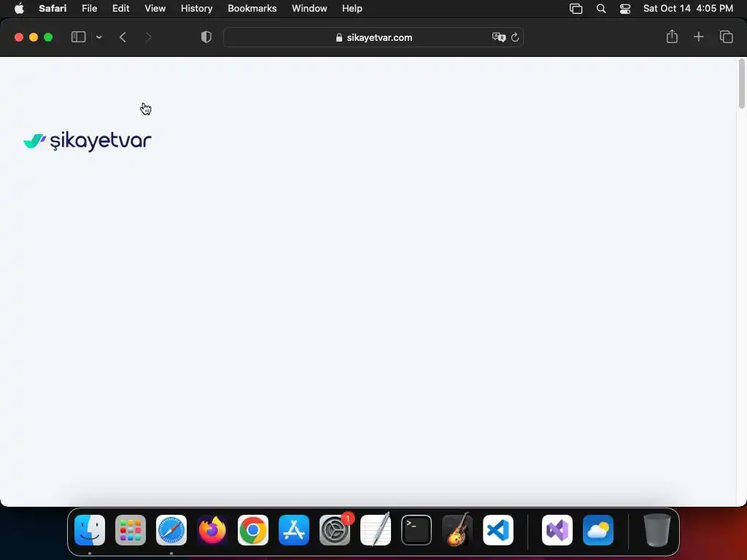
Task: Open TextEdit from the Dock
Action: coord(376,530)
